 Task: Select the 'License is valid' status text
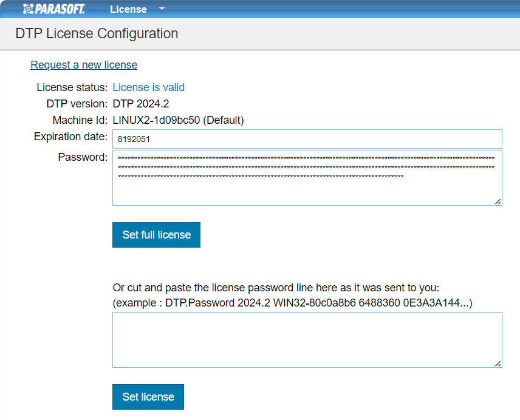point(149,87)
